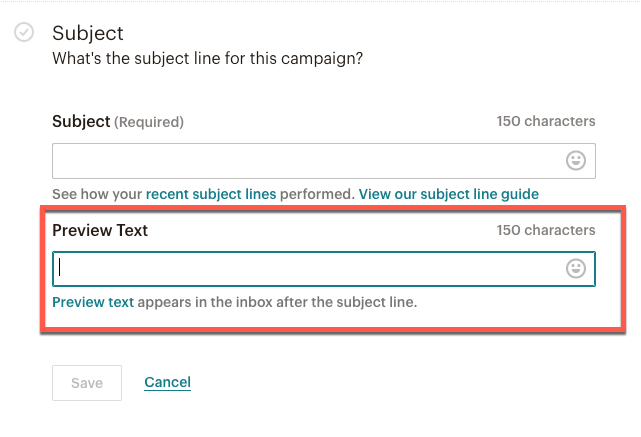
Task: Click the Preview Text 150 characters counter
Action: (x=546, y=230)
